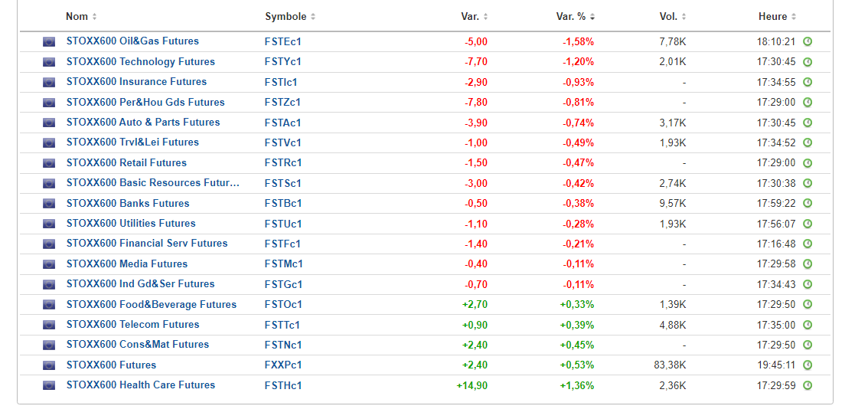Click the flag icon beside STOXX600 Banks Futures
Image resolution: width=868 pixels, height=419 pixels.
coord(49,204)
